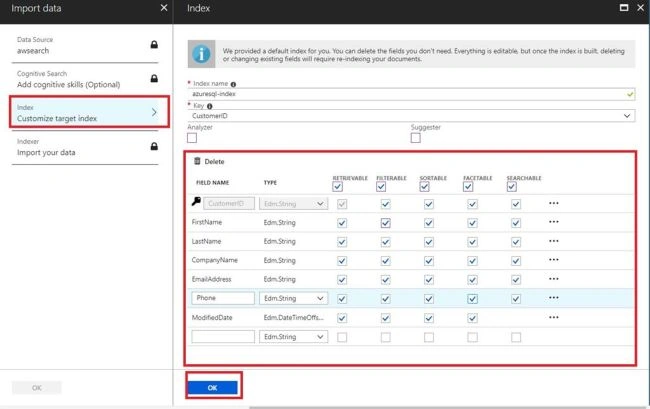This screenshot has width=650, height=409.
Task: Select the CompanyName field name
Action: coord(214,260)
